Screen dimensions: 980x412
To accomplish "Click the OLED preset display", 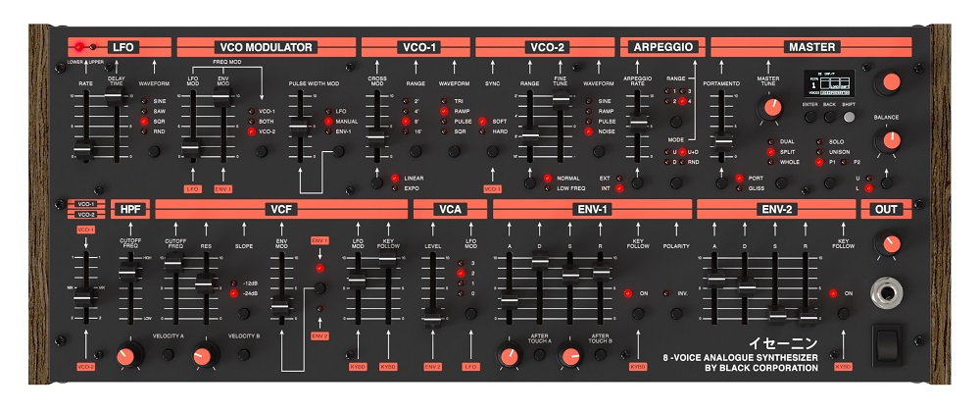I will tap(829, 81).
